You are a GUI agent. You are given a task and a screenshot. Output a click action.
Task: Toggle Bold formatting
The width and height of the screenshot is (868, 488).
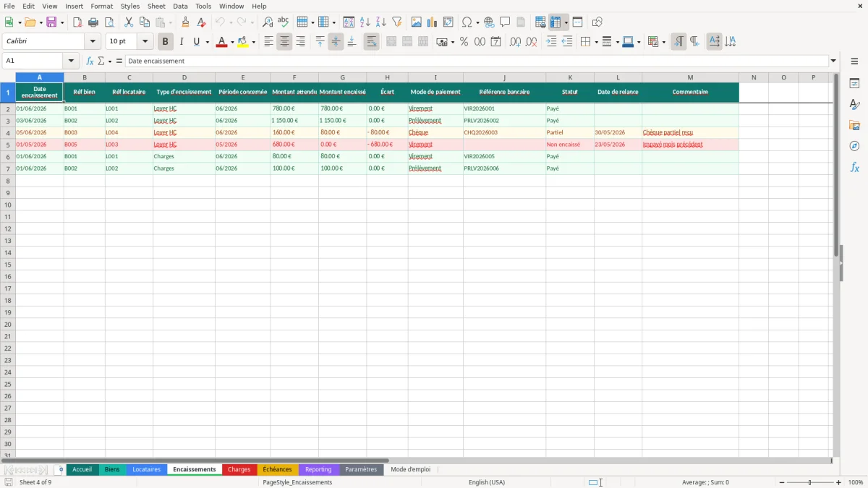(166, 42)
